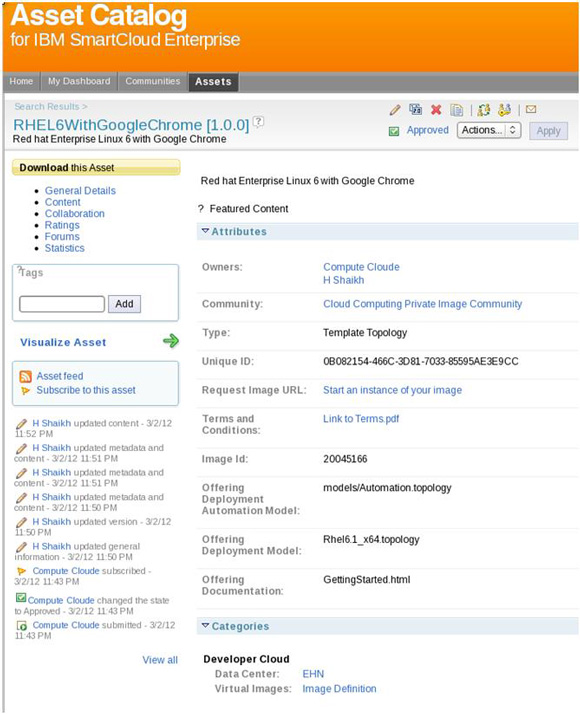Go to Ratings section
The width and height of the screenshot is (580, 714).
click(62, 225)
